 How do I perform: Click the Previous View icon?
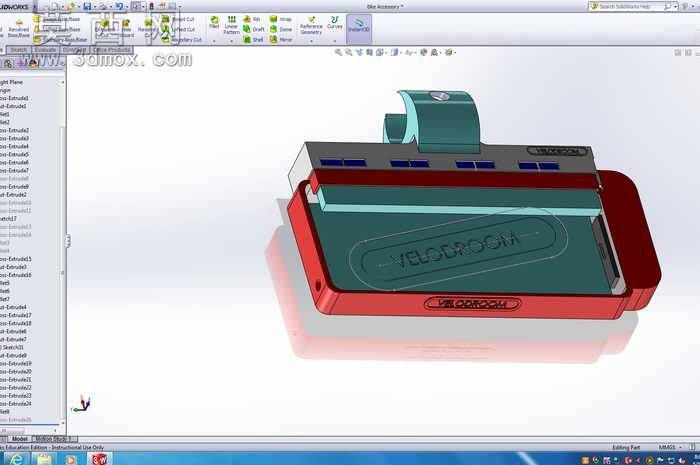point(359,52)
